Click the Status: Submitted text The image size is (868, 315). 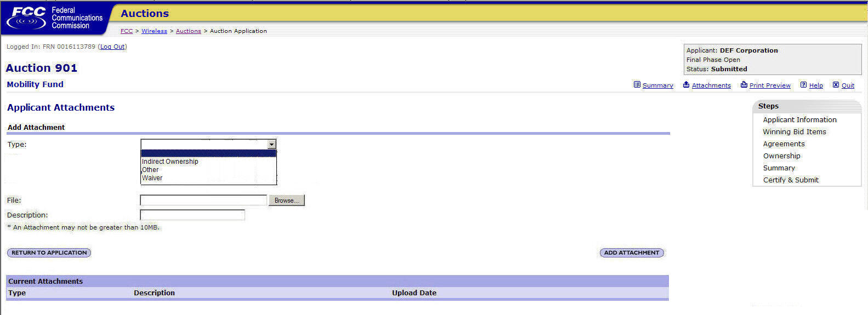click(717, 69)
